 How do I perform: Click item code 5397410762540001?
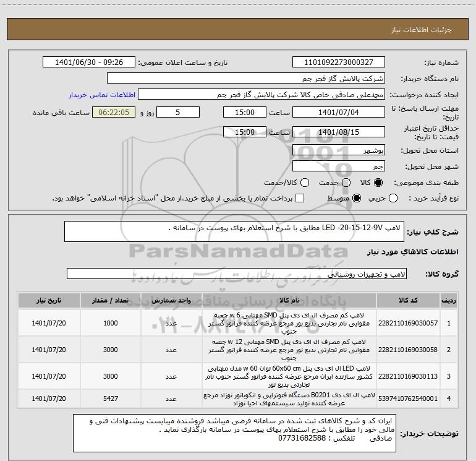click(x=408, y=399)
